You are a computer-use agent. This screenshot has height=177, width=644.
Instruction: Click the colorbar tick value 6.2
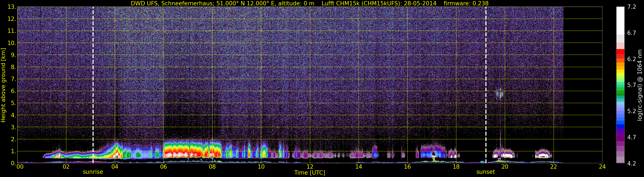[632, 59]
